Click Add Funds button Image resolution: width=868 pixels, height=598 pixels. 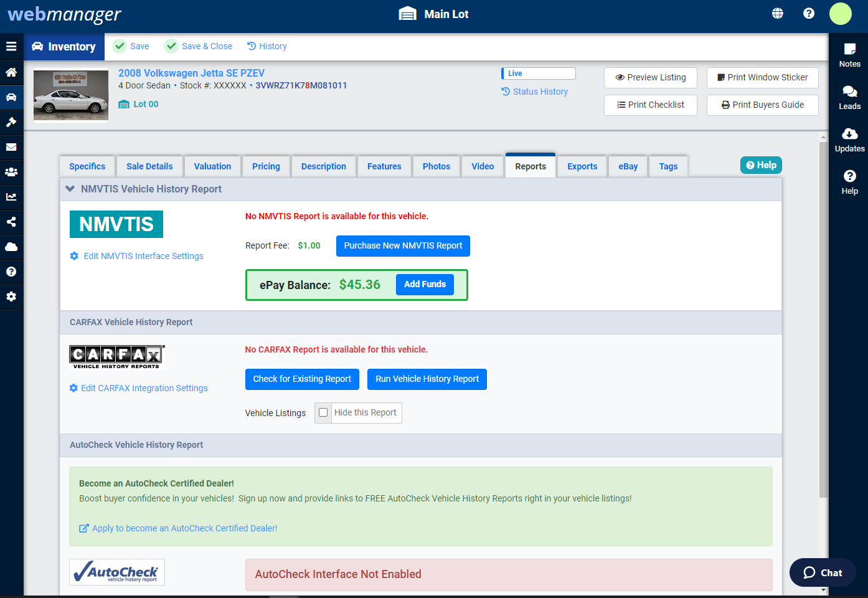[x=425, y=285]
